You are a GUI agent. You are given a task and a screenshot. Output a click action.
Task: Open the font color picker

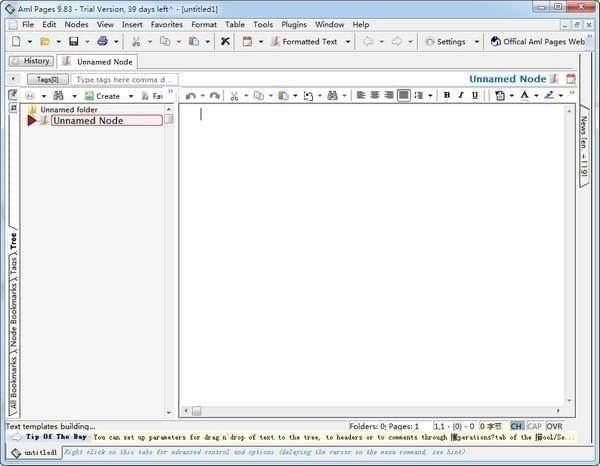524,96
